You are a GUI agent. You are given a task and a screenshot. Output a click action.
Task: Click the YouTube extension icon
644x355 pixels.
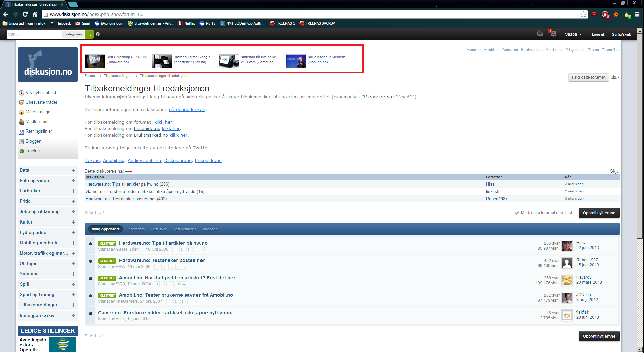coord(594,14)
